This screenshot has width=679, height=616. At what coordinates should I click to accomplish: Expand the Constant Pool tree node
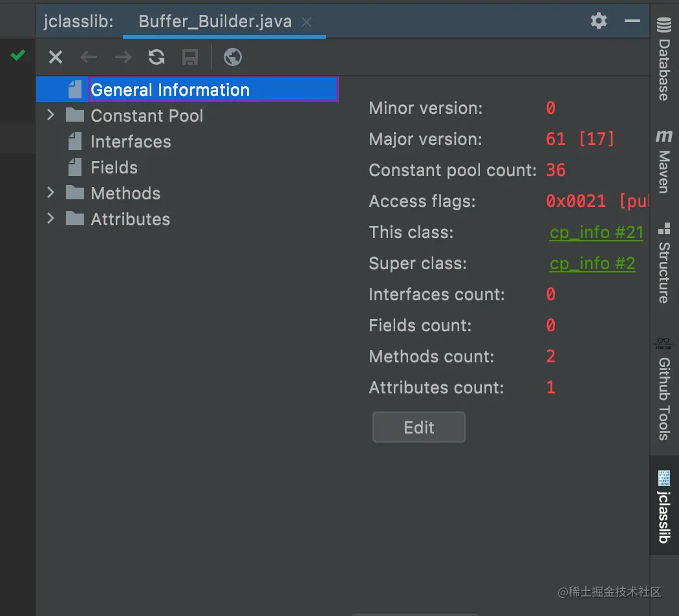click(51, 116)
